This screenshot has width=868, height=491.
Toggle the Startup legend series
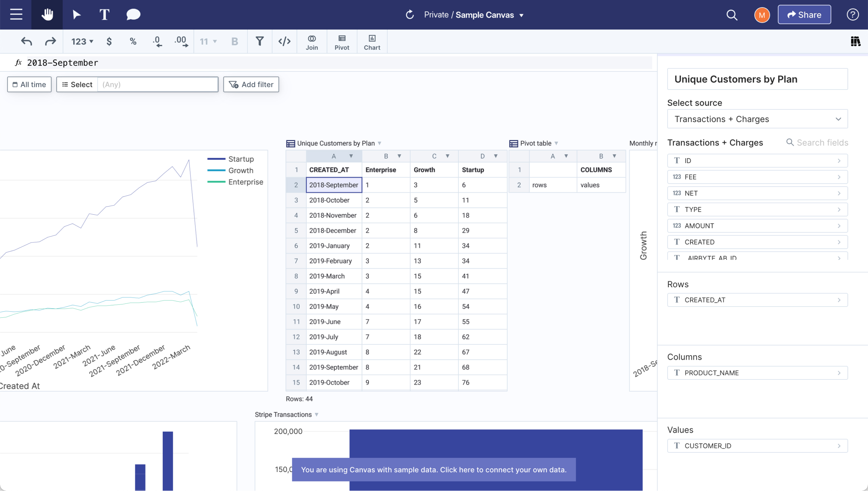[240, 159]
